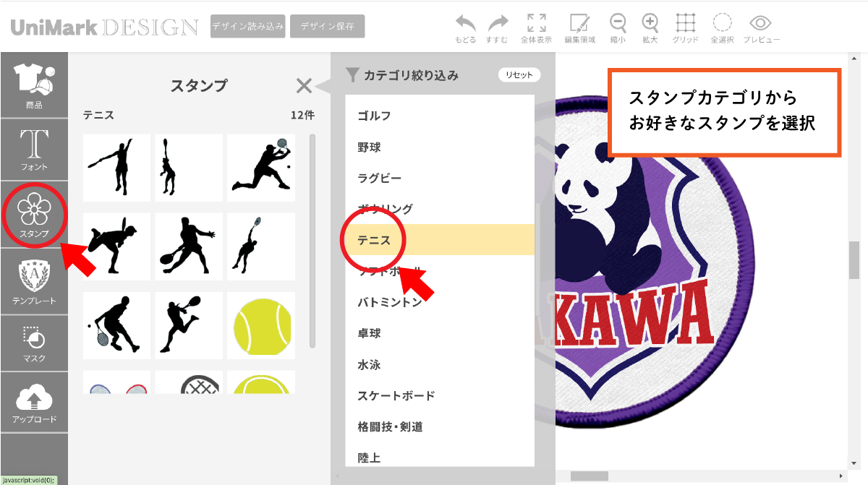The height and width of the screenshot is (485, 868).
Task: Toggle preview (プレビュー) eye icon
Action: coord(761,23)
